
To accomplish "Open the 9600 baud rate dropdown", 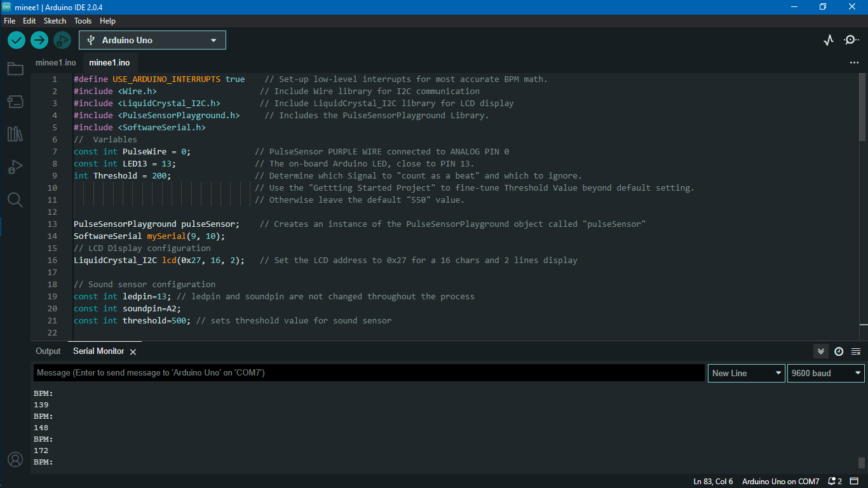I will 825,373.
